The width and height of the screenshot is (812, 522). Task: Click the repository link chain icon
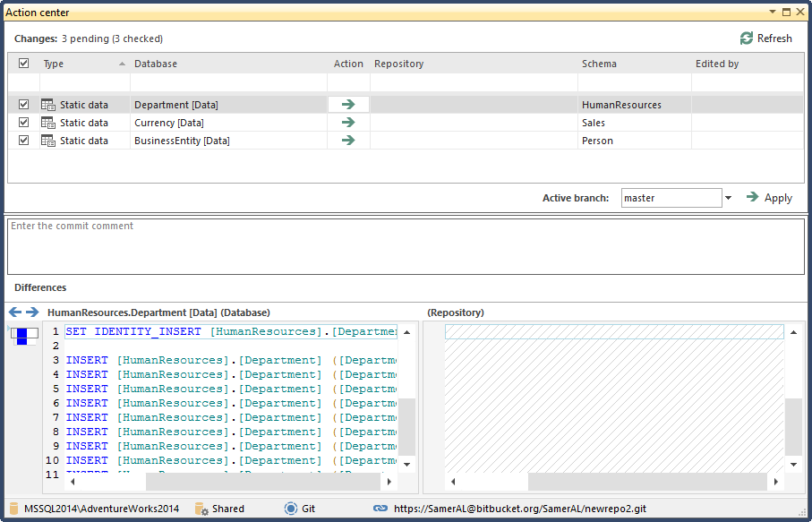click(380, 509)
